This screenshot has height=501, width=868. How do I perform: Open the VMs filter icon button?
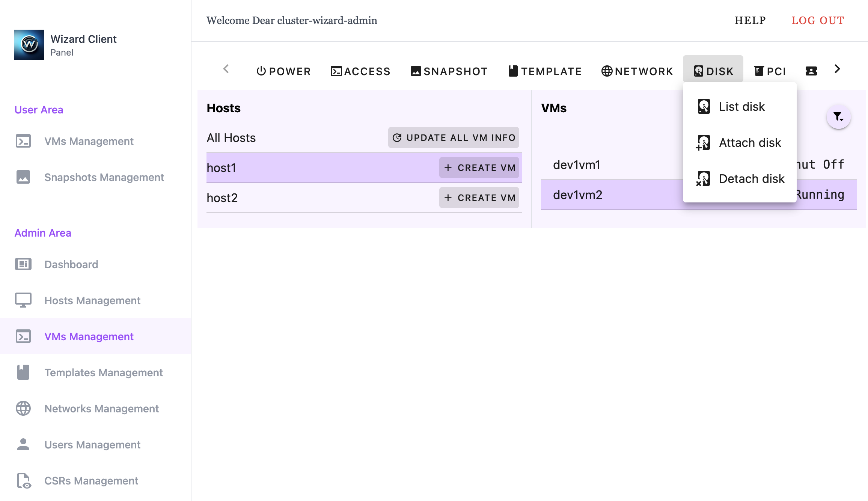click(x=838, y=117)
